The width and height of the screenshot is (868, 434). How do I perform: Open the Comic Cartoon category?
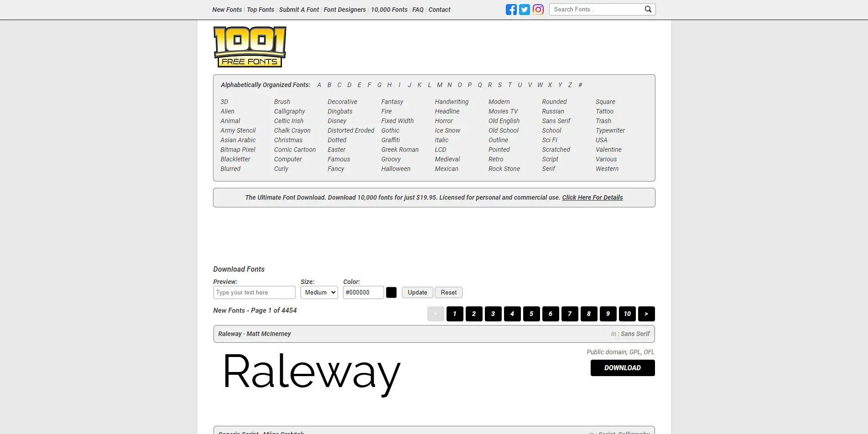(295, 150)
